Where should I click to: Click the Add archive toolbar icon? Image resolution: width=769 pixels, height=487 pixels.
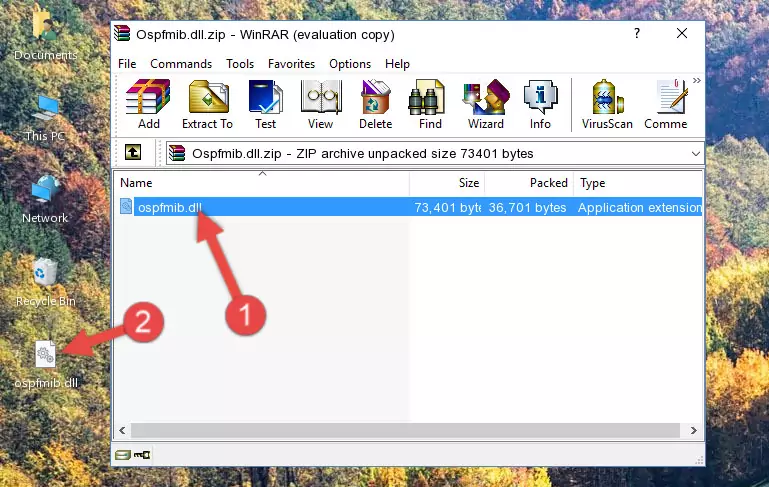point(148,104)
